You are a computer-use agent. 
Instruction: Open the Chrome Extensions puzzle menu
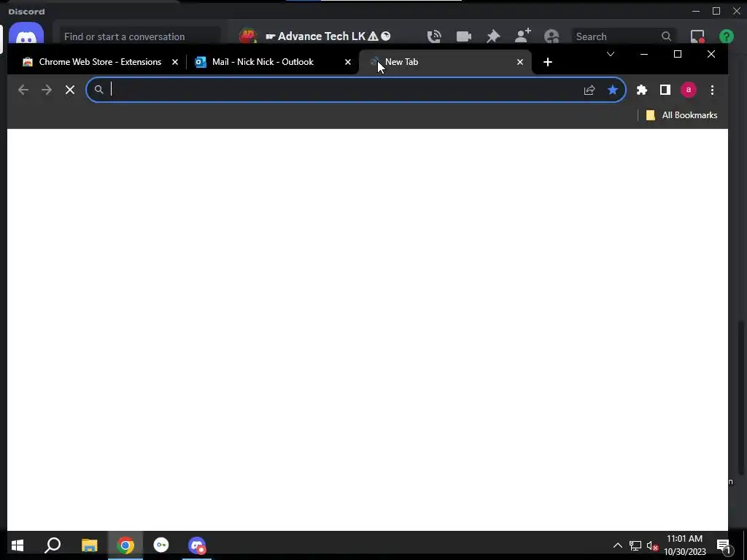click(x=642, y=90)
